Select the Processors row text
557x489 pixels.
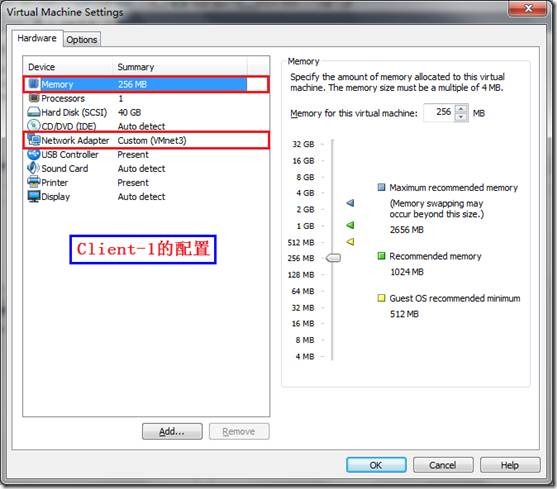tap(63, 98)
